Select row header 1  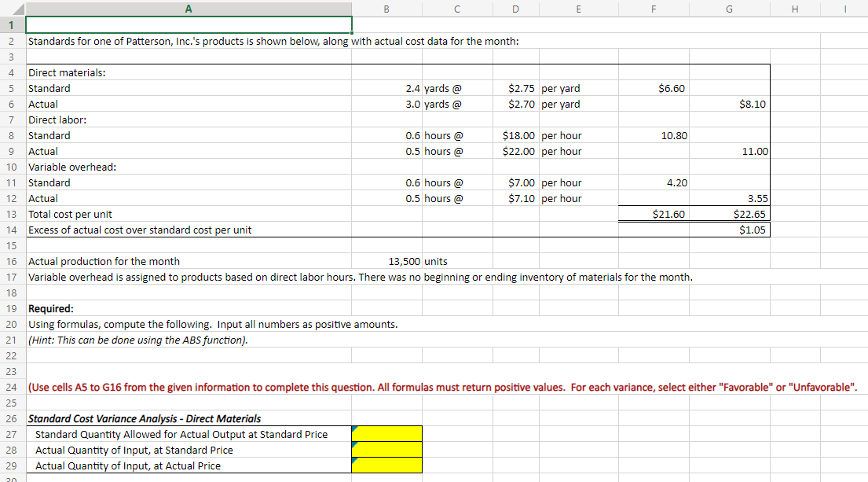click(11, 24)
